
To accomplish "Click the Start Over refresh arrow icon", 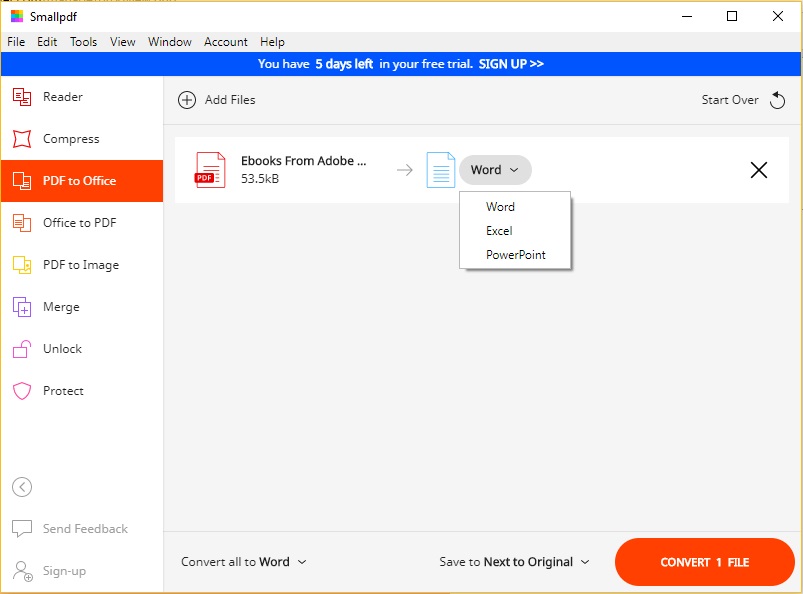I will coord(777,100).
